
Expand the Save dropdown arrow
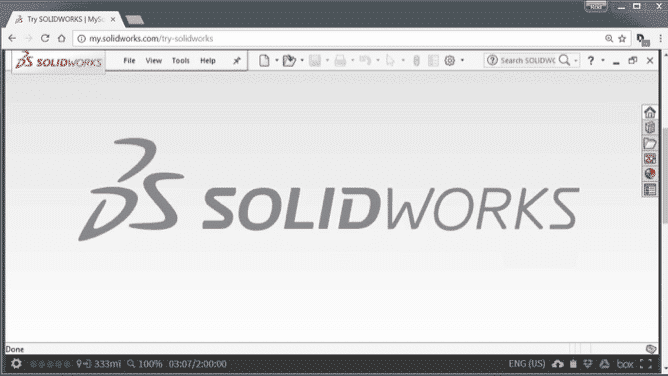327,60
